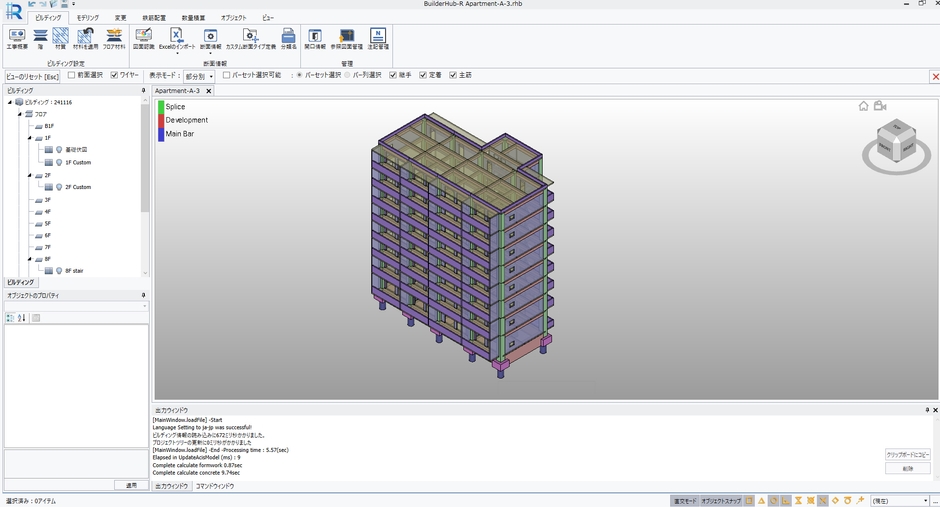Collapse the 2F tree node
This screenshot has height=507, width=940.
pyautogui.click(x=29, y=176)
